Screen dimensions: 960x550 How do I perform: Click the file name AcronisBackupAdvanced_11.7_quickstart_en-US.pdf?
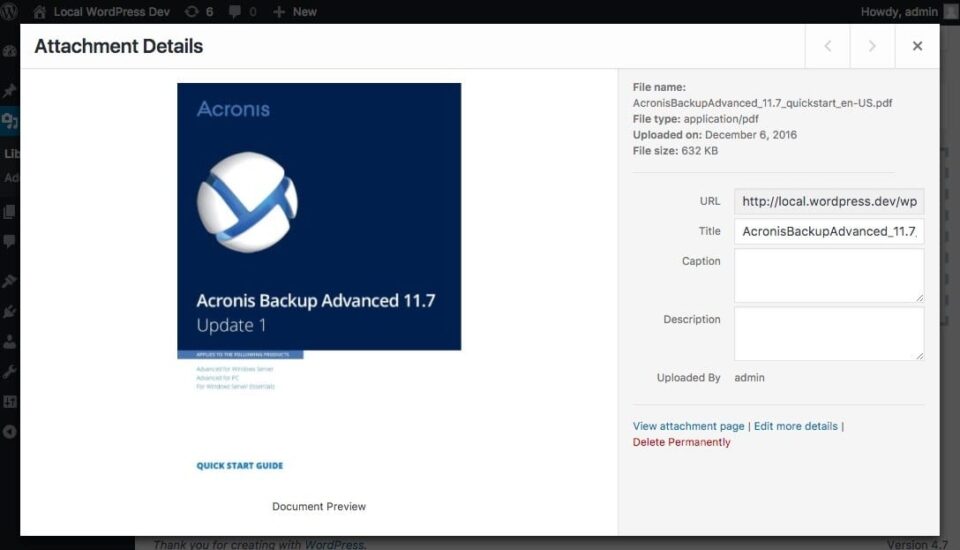(762, 103)
